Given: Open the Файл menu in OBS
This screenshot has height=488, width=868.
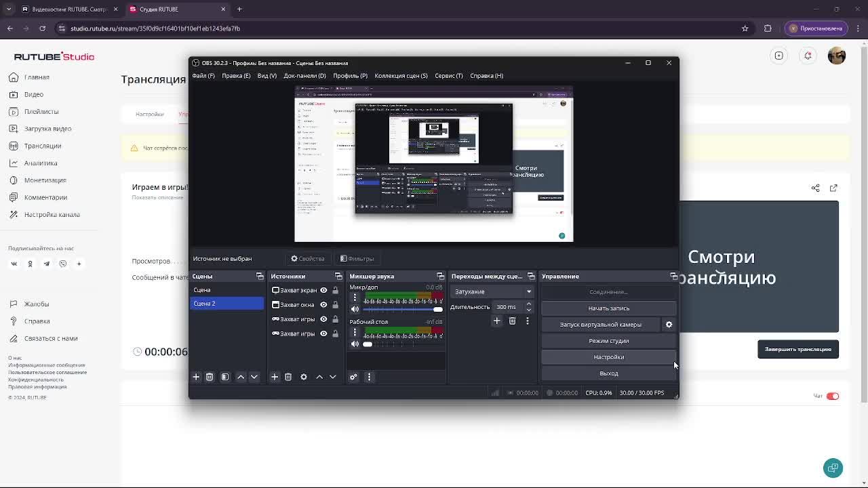Looking at the screenshot, I should [203, 76].
